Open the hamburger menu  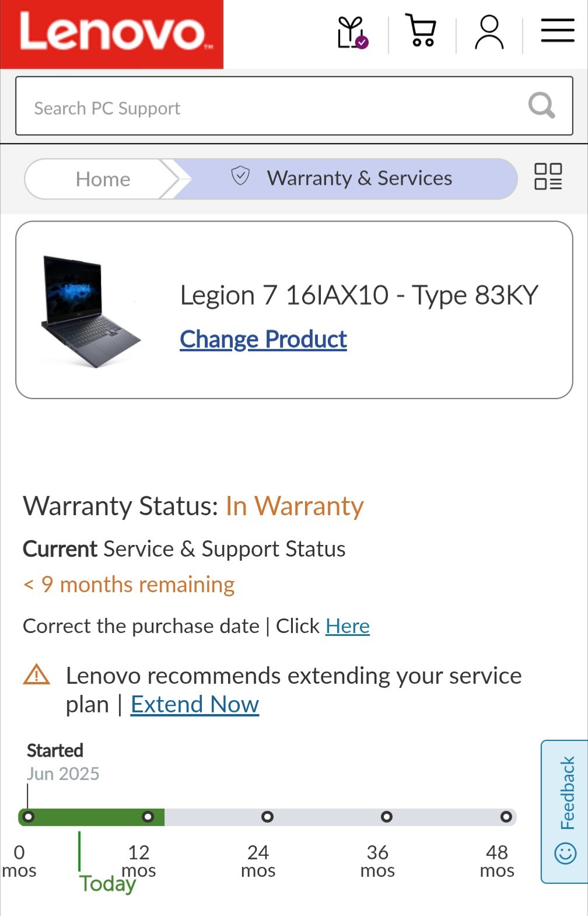(557, 31)
